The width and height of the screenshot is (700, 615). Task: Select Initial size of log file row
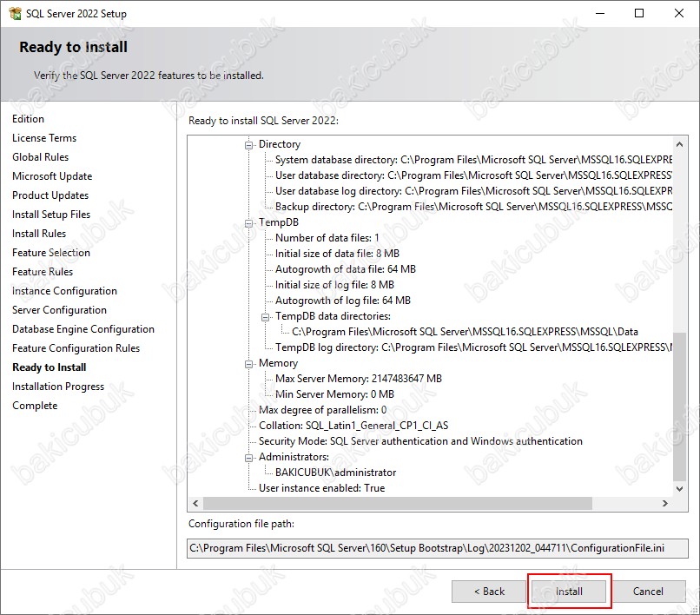coord(335,285)
